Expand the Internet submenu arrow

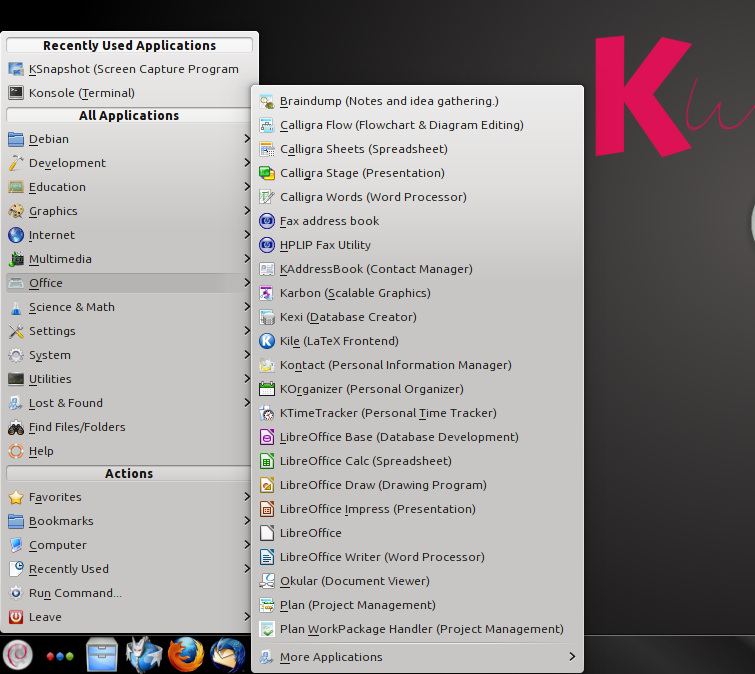click(x=247, y=235)
